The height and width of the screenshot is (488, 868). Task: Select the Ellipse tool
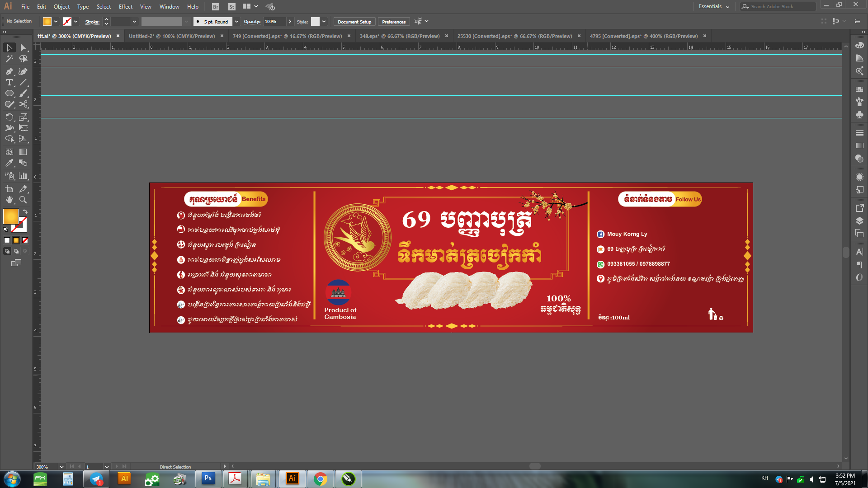[x=9, y=94]
